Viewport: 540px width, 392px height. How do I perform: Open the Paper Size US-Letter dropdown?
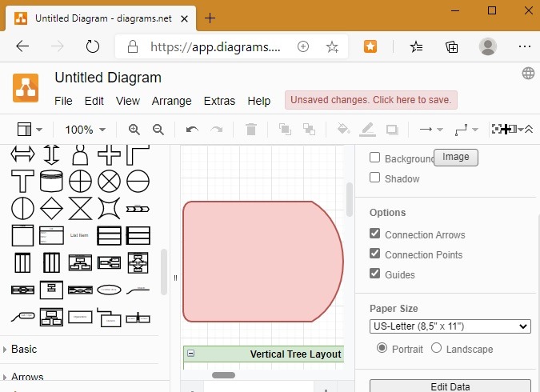tap(450, 326)
